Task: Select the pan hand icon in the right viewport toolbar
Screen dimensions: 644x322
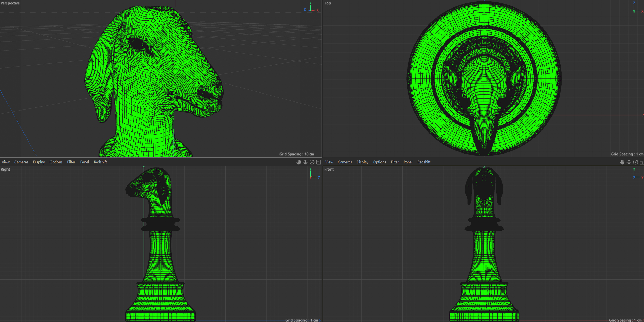Action: pos(622,162)
